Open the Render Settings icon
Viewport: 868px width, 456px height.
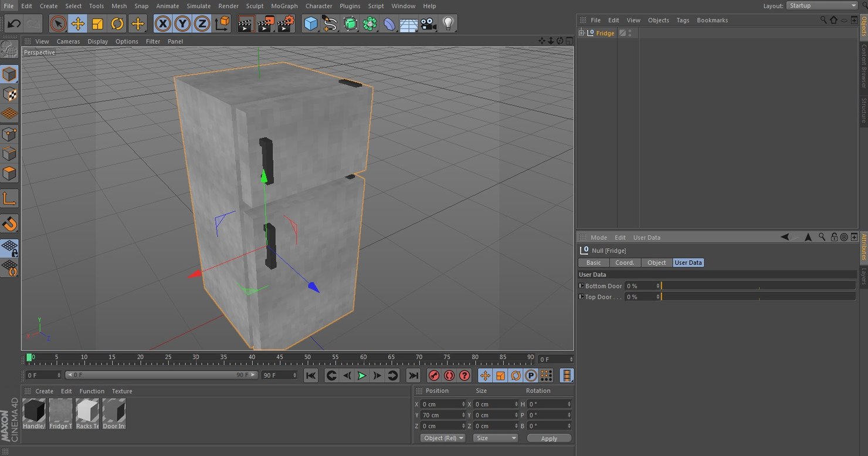[286, 23]
